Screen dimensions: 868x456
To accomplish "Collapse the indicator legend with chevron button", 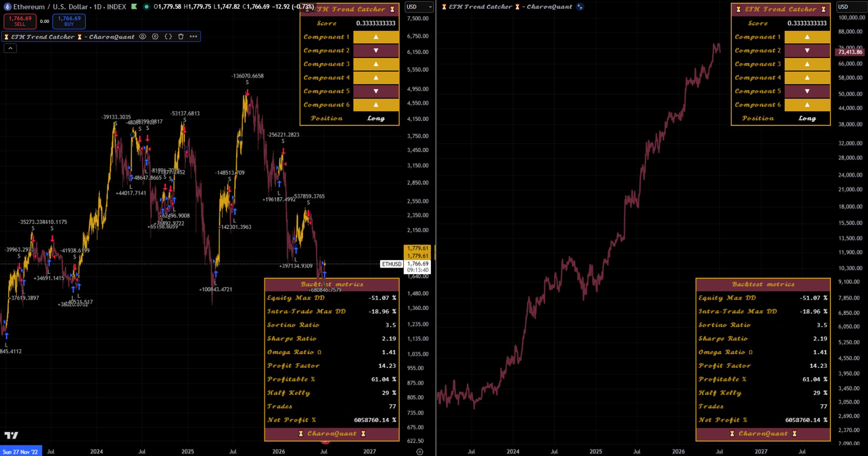I will [10, 48].
